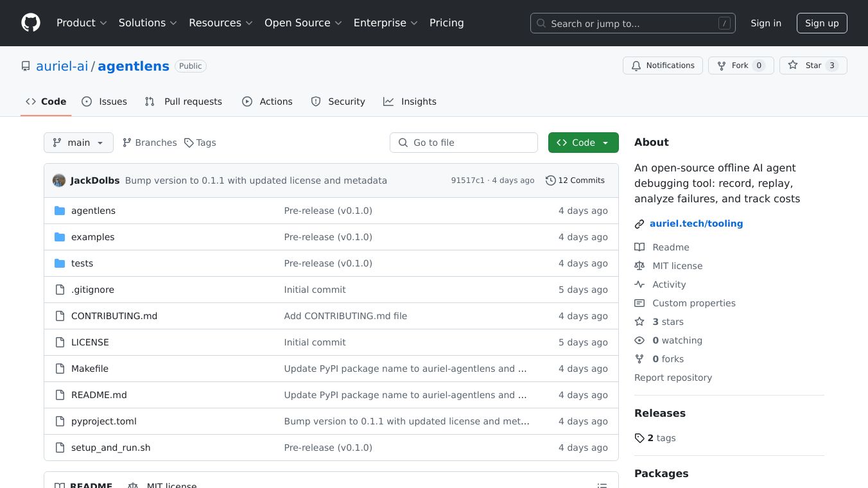Click JackDolbs avatar in commit row
The image size is (868, 488).
click(x=59, y=180)
